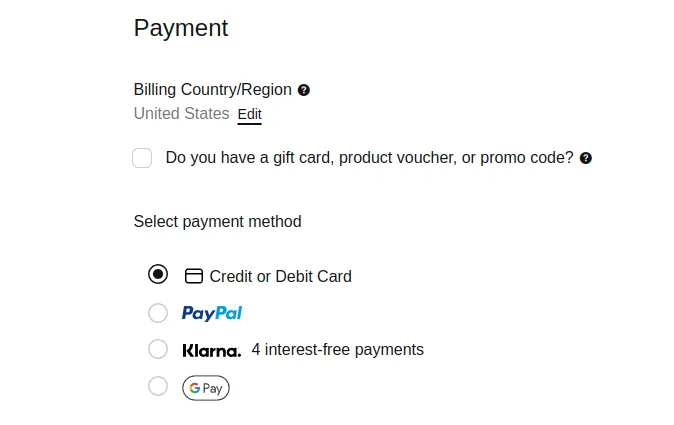Choose the PayPal radio button
The image size is (674, 425).
click(x=157, y=313)
